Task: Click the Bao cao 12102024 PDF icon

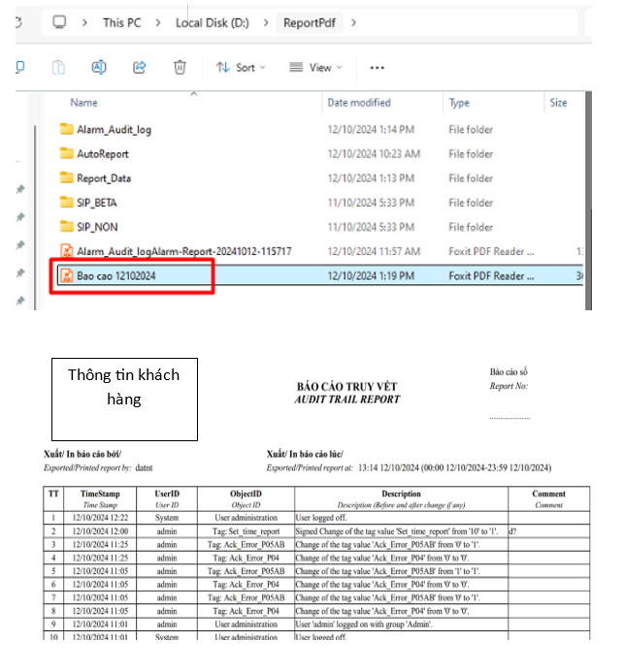Action: point(67,276)
